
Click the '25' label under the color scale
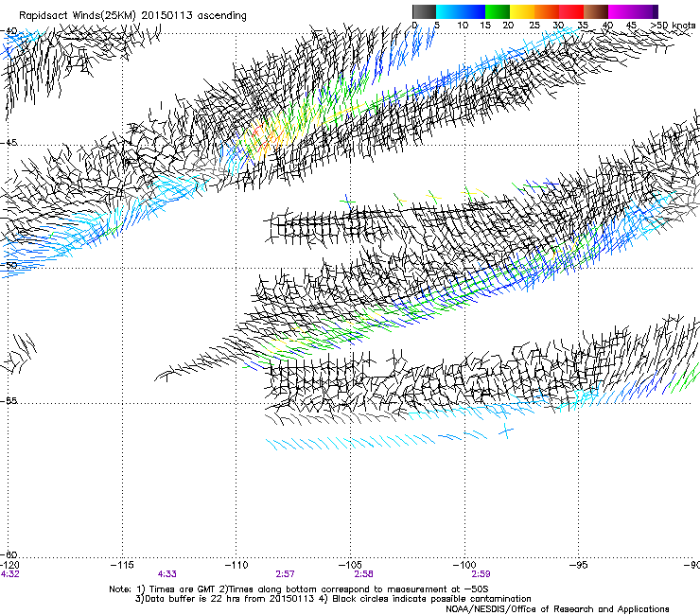(534, 26)
